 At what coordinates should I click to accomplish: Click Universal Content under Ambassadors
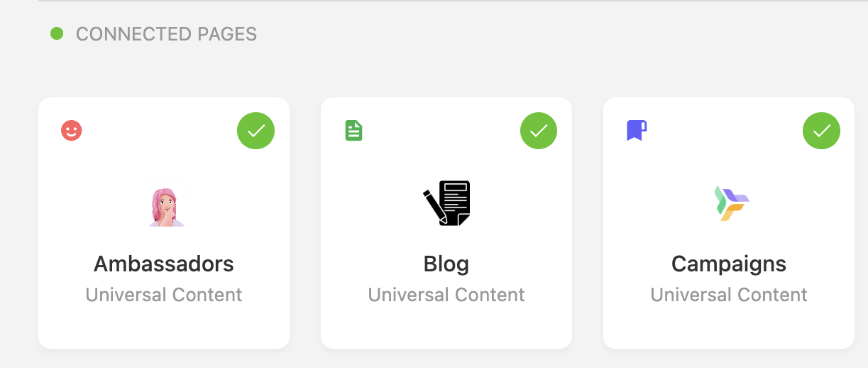pos(164,295)
